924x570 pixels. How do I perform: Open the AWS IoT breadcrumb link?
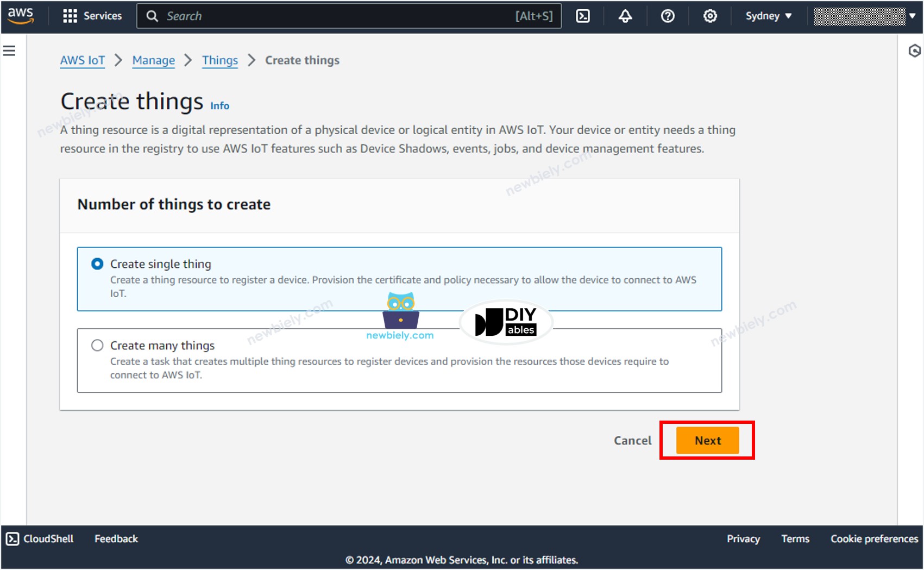[x=82, y=60]
